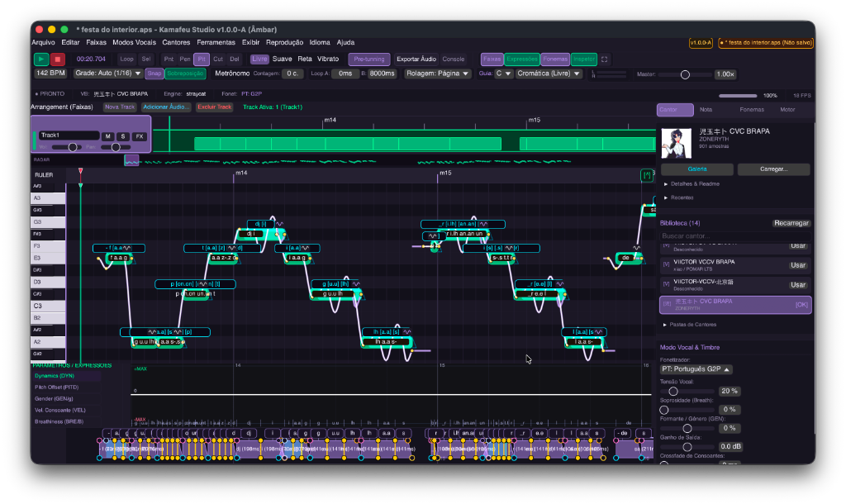Select the Pen tool
The height and width of the screenshot is (504, 846).
tap(185, 59)
